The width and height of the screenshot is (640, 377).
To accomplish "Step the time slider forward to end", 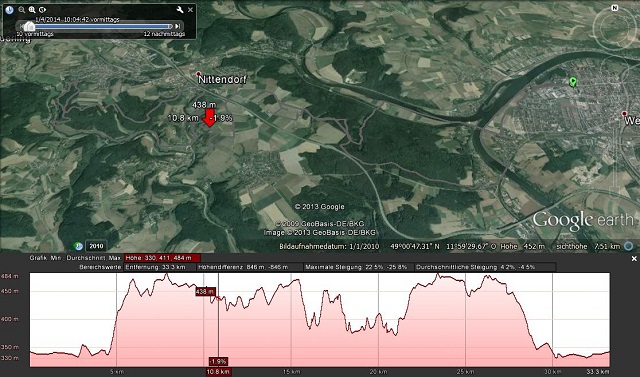I will tap(178, 26).
